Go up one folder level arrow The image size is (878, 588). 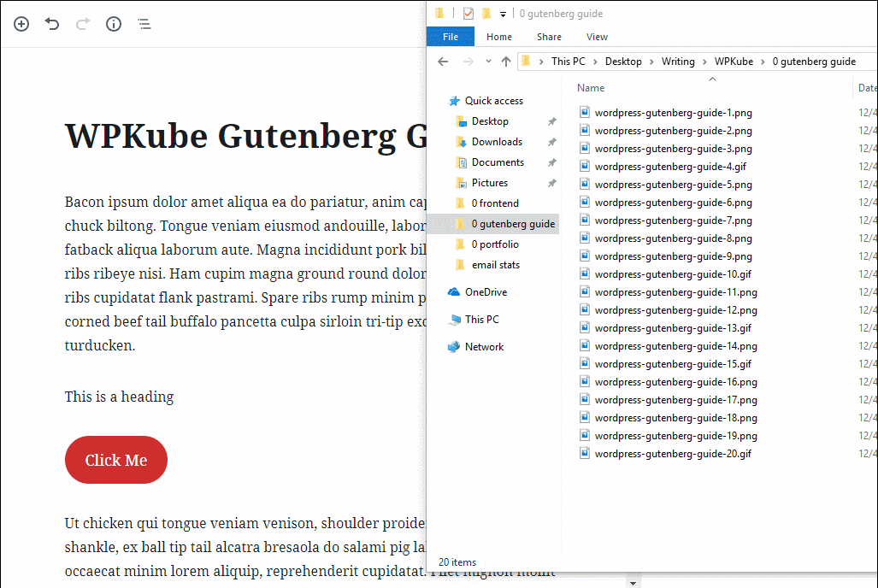[506, 62]
